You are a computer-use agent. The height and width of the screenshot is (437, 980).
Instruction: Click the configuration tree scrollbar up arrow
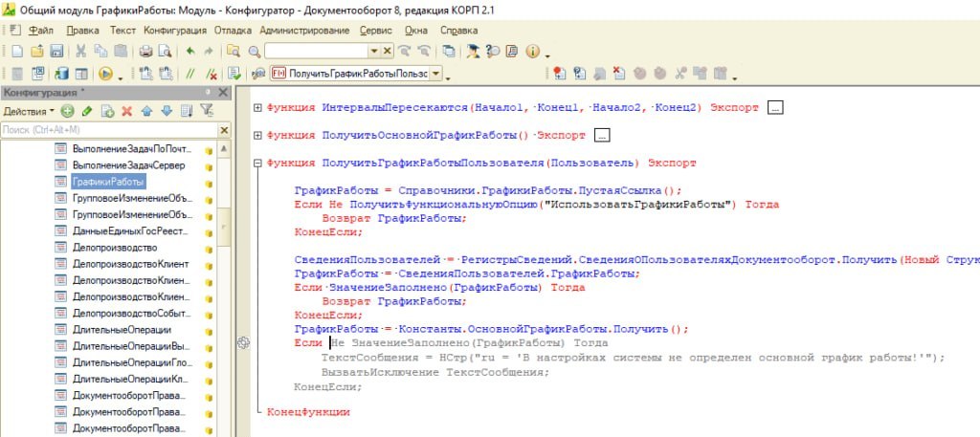pos(224,149)
